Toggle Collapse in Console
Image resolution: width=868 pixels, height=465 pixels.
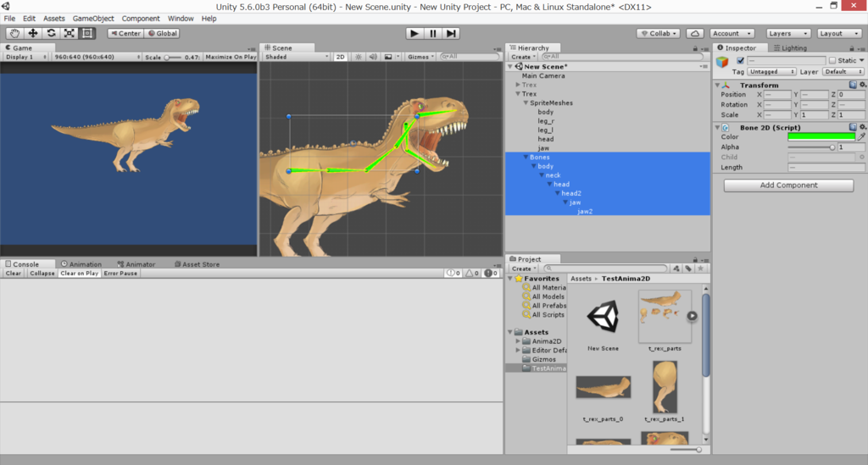coord(42,273)
